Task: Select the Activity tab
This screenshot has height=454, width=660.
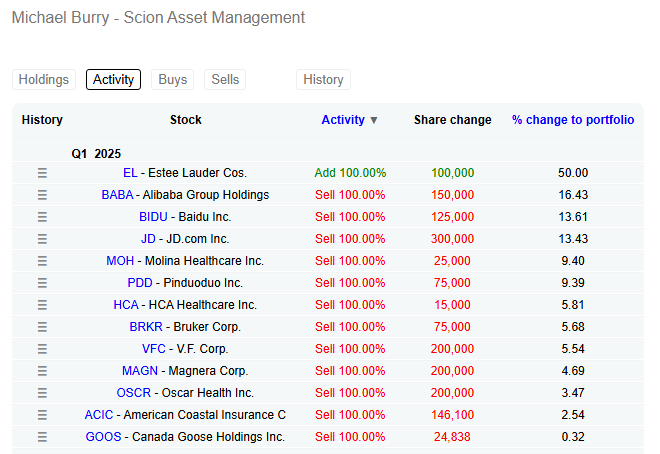Action: (113, 80)
